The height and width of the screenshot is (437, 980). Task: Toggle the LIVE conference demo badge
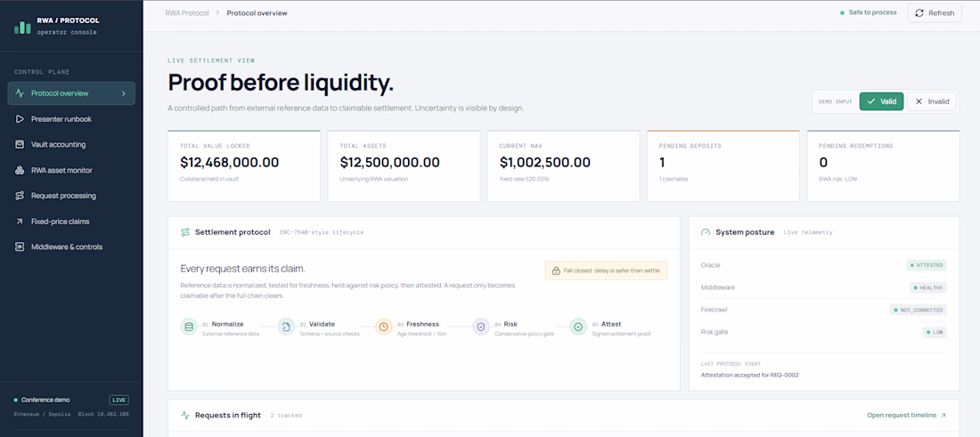click(118, 400)
